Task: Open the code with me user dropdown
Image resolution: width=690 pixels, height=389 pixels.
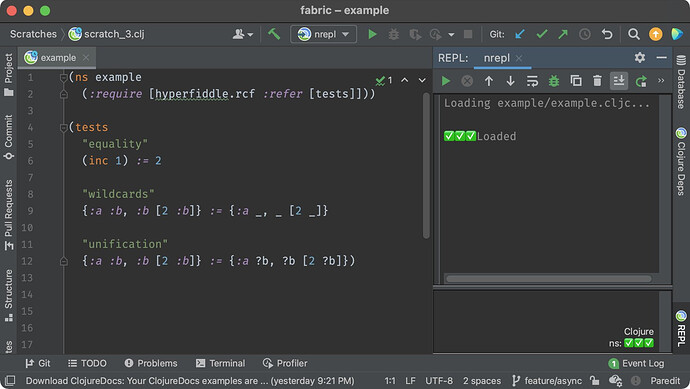Action: 242,34
